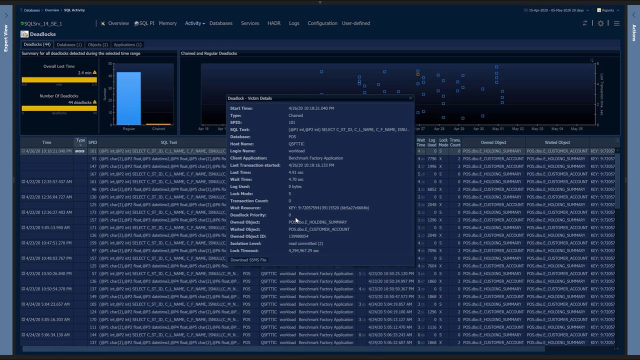640x360 pixels.
Task: Sort by the SPID column header
Action: (x=93, y=142)
